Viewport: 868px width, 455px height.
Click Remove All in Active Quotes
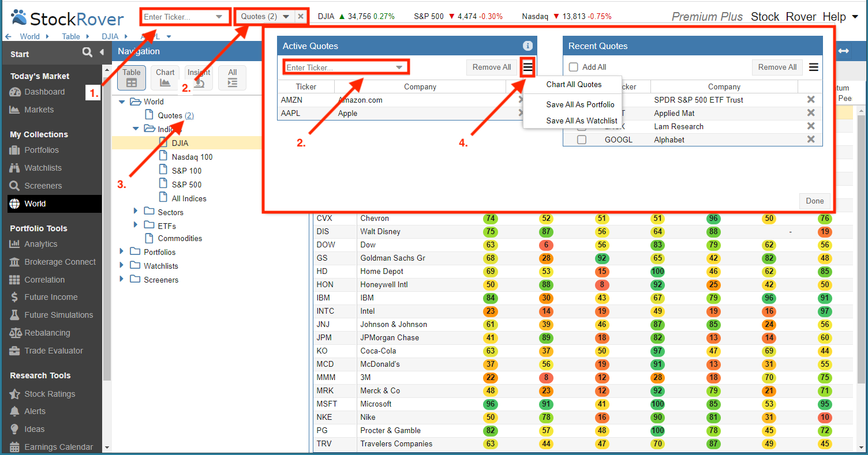[x=491, y=67]
